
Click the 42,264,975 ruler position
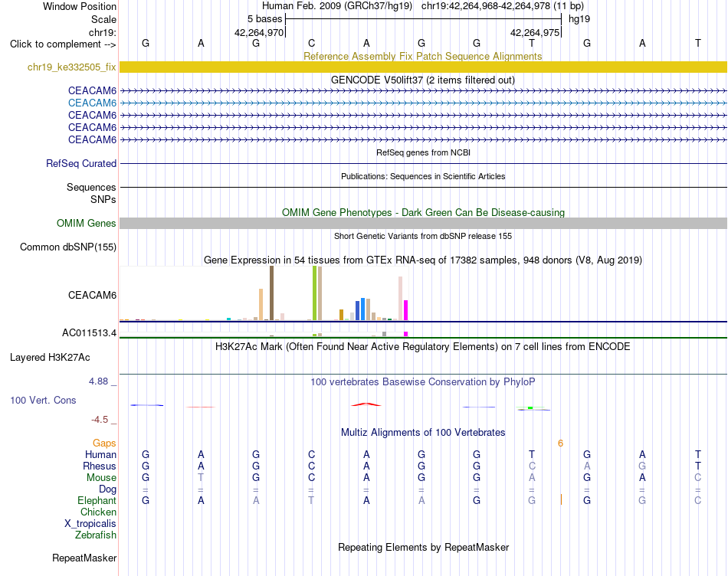pos(534,32)
